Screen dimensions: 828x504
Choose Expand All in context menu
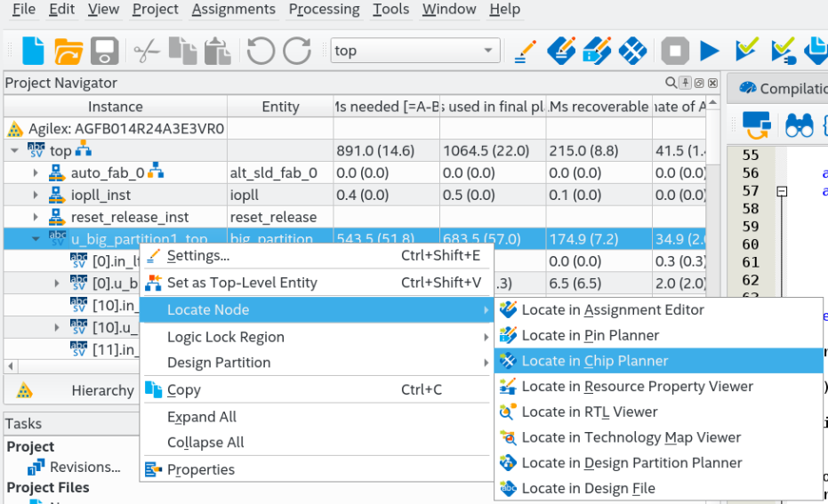(x=317, y=417)
